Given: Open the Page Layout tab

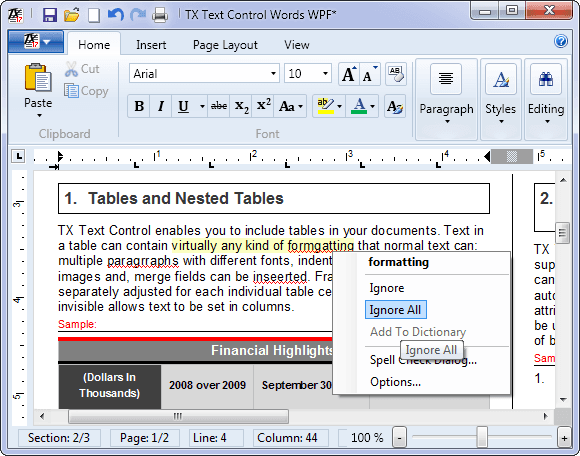Looking at the screenshot, I should click(x=225, y=45).
